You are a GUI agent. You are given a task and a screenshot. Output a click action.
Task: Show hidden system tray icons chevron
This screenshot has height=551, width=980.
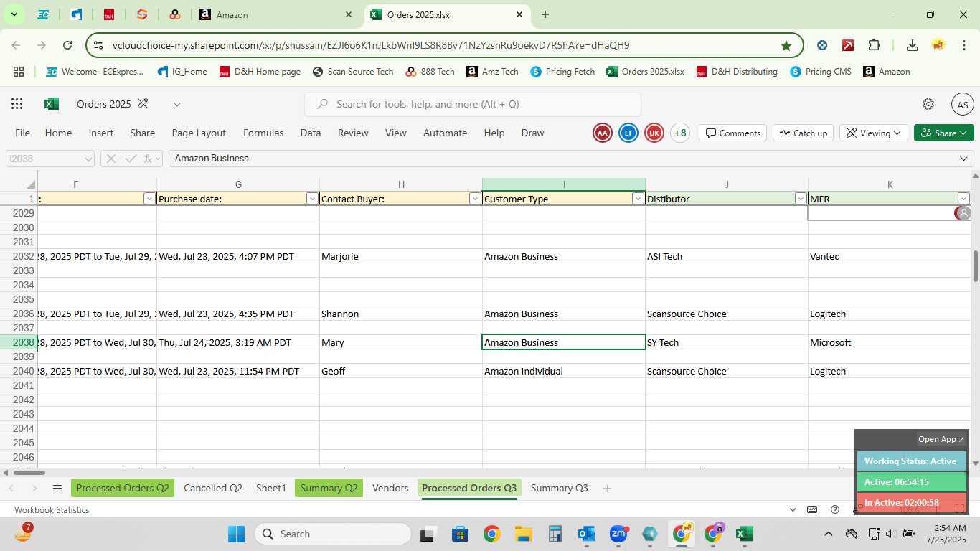[828, 534]
